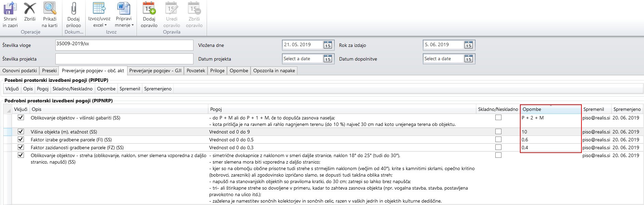Open Prikaži na karti map view

click(50, 9)
